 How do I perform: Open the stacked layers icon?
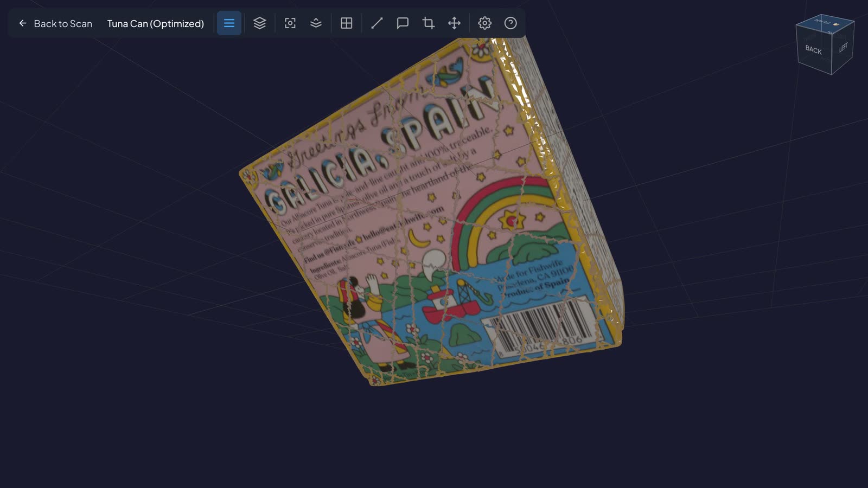[259, 23]
